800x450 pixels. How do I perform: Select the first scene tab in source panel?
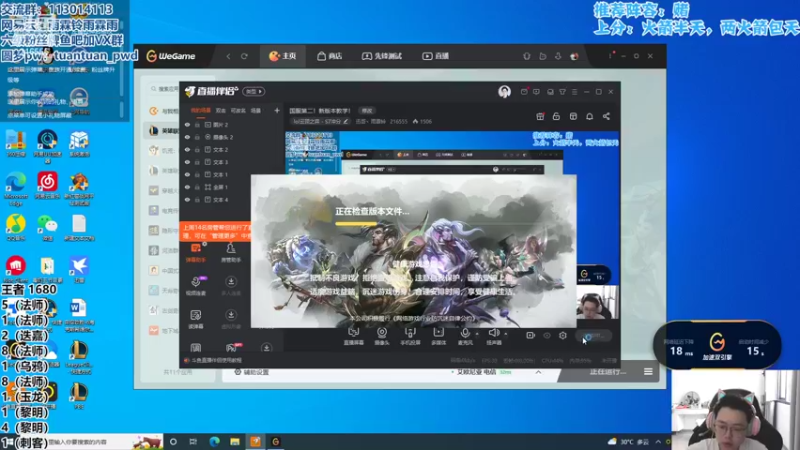(x=201, y=110)
